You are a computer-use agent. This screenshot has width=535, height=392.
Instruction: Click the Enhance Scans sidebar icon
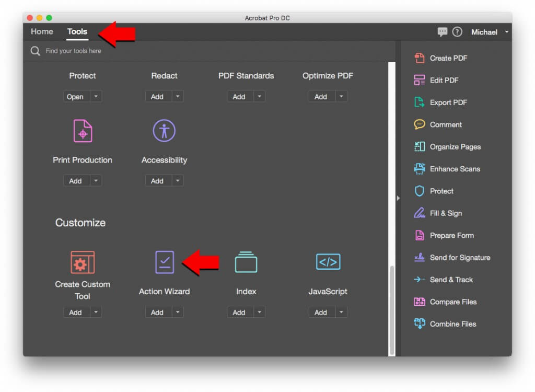click(420, 169)
